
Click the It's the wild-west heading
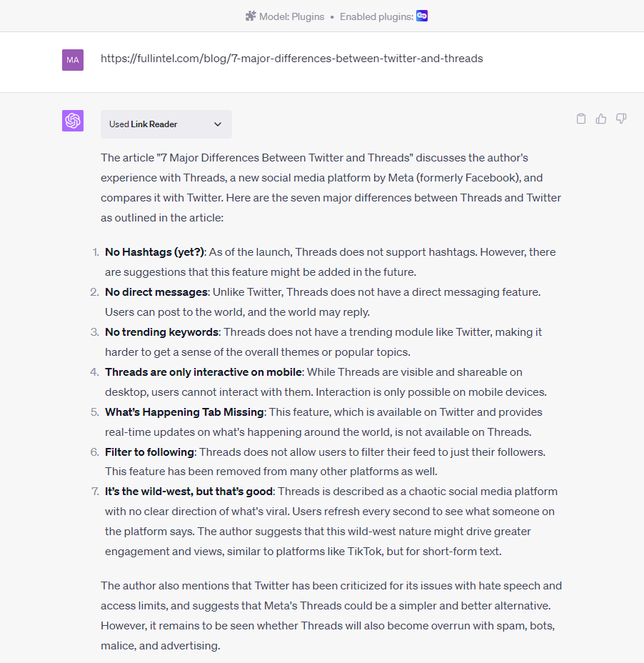(x=188, y=492)
